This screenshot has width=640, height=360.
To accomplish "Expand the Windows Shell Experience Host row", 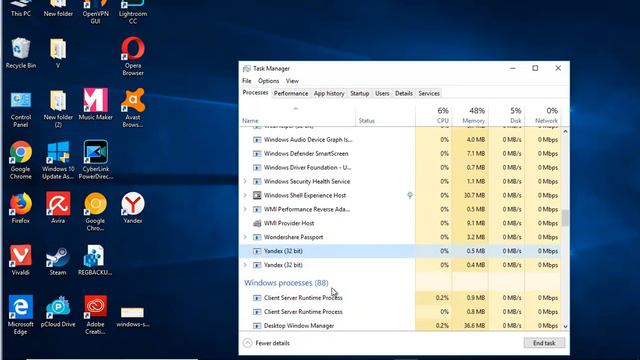I will pos(245,195).
